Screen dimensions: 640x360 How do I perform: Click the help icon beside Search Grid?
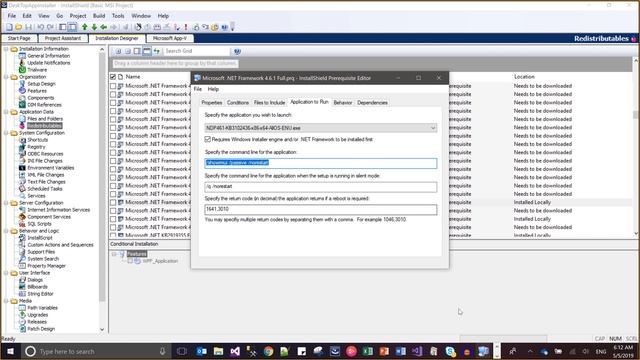click(x=237, y=51)
